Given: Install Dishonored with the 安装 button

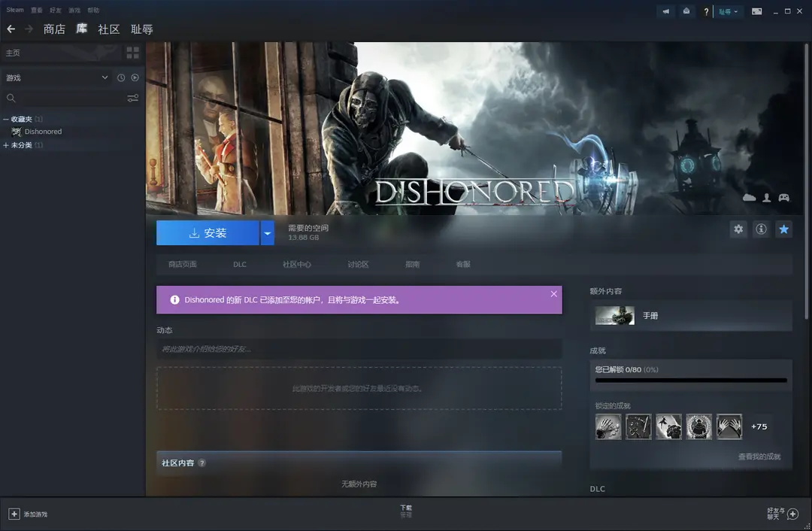Looking at the screenshot, I should (x=208, y=233).
